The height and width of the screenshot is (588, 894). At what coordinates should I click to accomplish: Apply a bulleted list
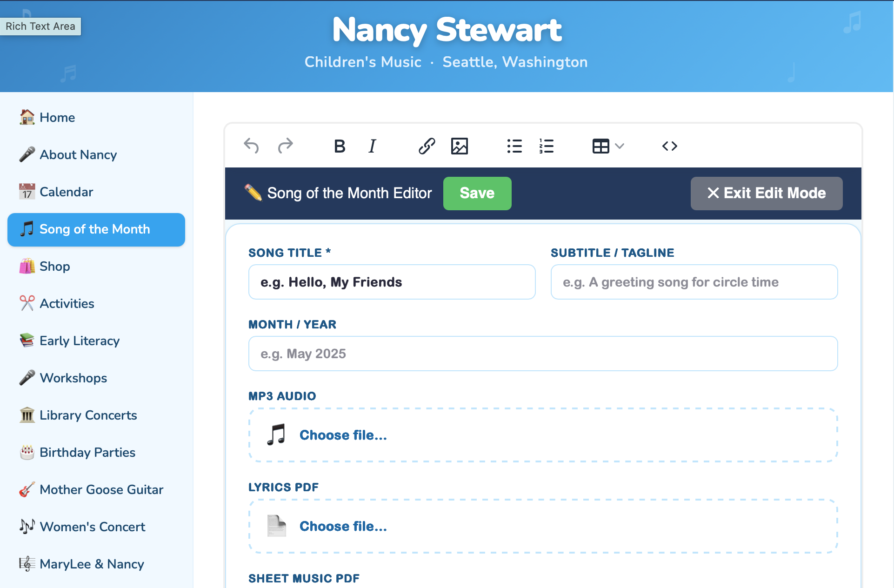pos(514,146)
